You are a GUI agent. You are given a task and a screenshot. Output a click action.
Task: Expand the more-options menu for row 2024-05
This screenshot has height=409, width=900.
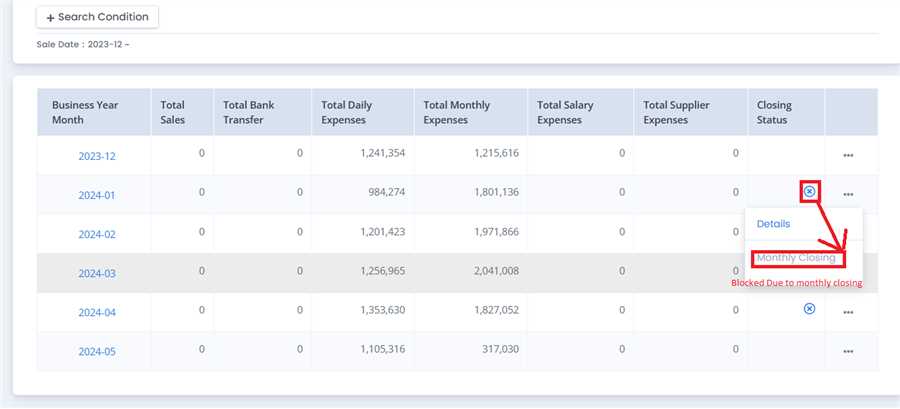click(x=848, y=351)
